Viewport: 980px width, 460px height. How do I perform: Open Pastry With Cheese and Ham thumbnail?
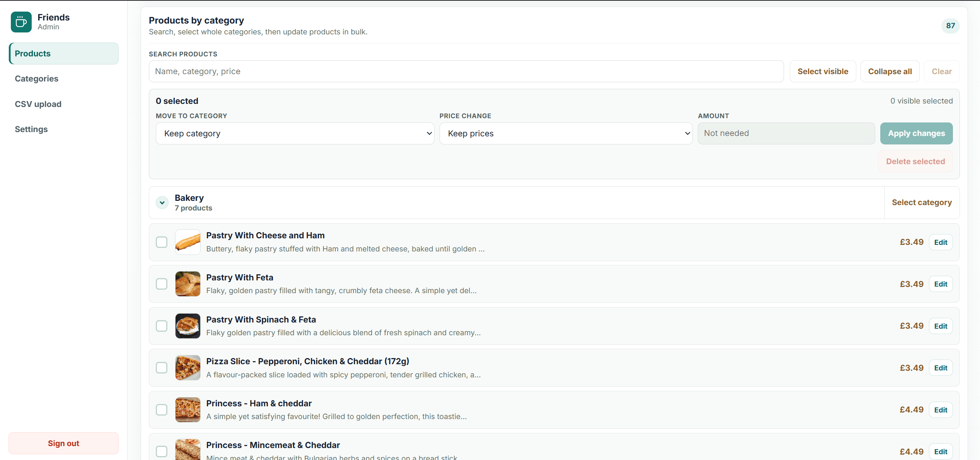pyautogui.click(x=188, y=243)
